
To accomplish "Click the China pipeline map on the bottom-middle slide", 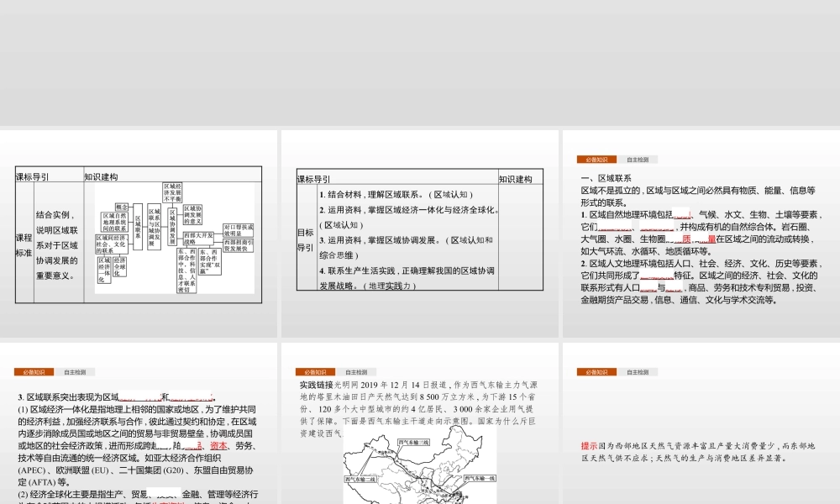I will (x=420, y=466).
